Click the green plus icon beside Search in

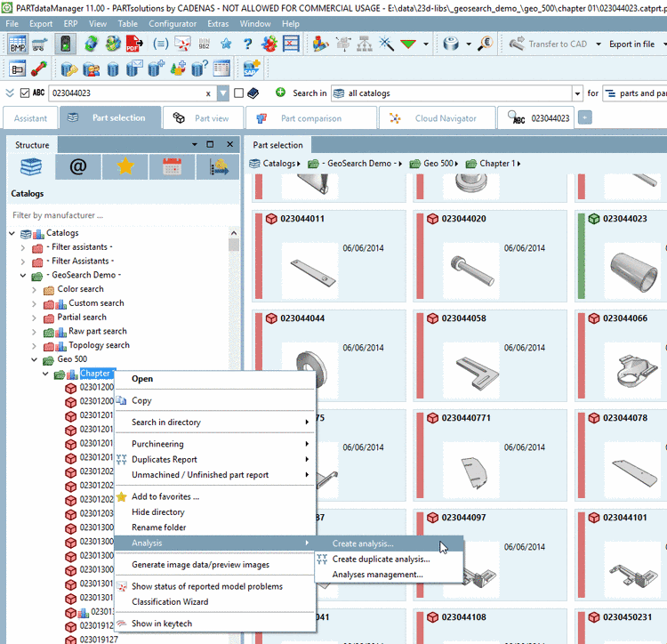280,93
